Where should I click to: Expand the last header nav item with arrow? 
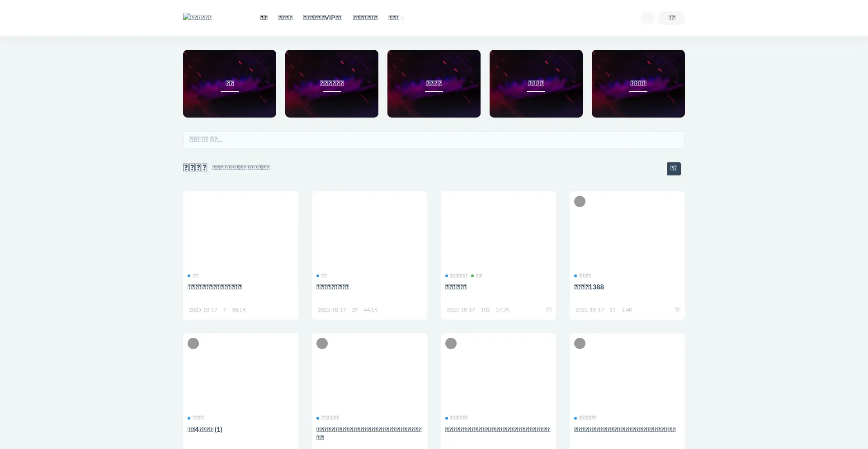point(396,18)
